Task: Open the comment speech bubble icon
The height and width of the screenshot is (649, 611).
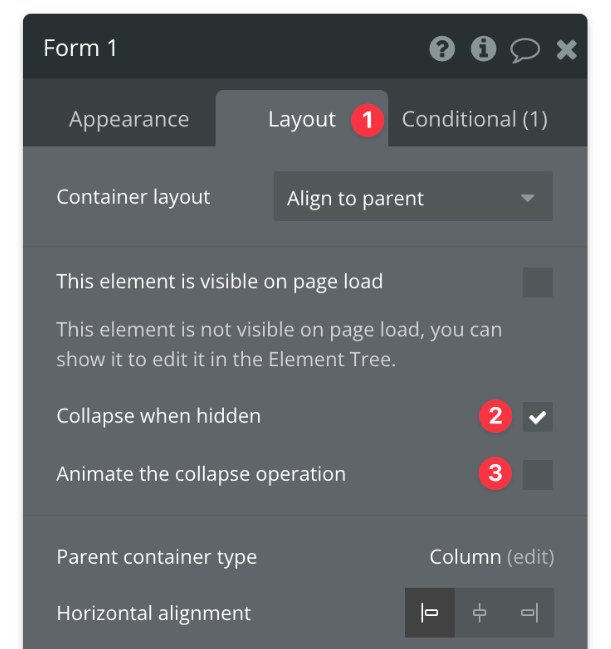Action: pos(525,50)
